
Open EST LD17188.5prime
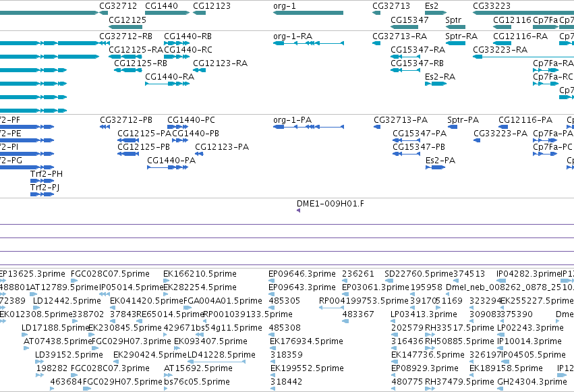55,328
